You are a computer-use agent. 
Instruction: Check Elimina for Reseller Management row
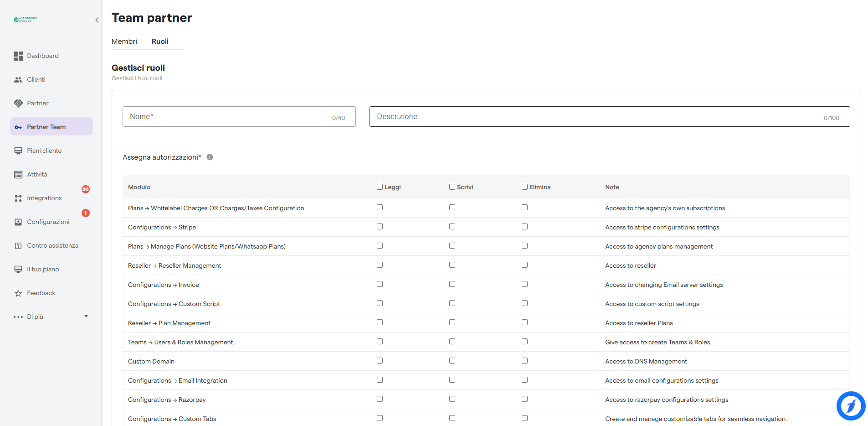[x=524, y=265]
